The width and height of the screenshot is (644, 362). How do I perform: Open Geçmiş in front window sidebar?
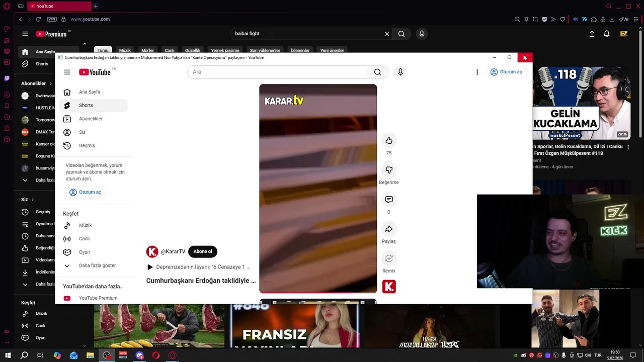coord(93,145)
